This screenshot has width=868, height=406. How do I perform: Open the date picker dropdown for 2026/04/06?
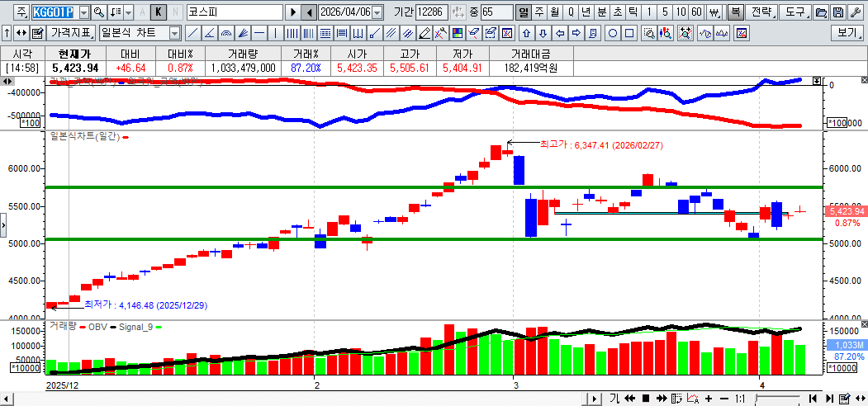pos(377,12)
